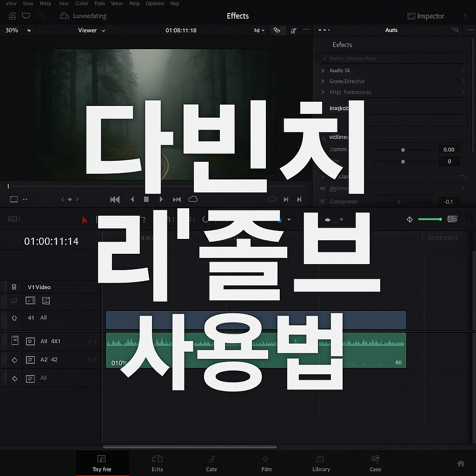The height and width of the screenshot is (476, 476).
Task: Open the Hep menu
Action: [x=175, y=3]
